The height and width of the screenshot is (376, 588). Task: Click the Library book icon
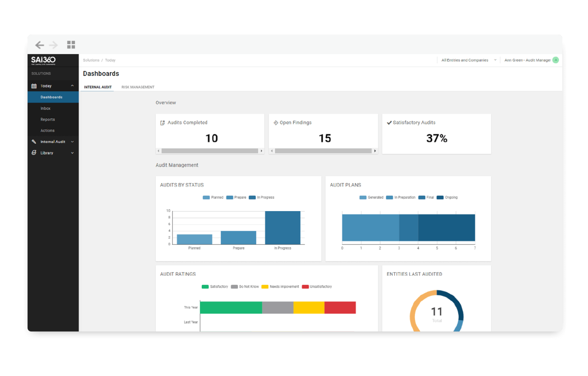tap(34, 153)
